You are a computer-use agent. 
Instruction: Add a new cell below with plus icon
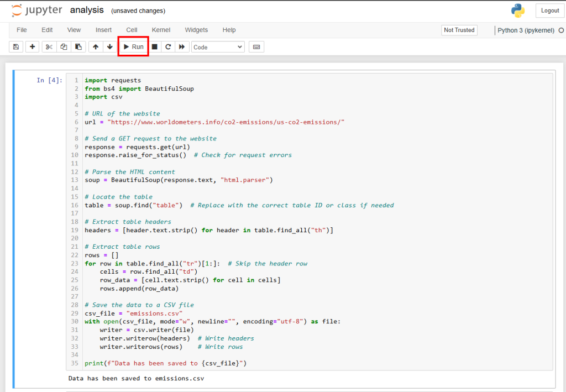pyautogui.click(x=32, y=46)
